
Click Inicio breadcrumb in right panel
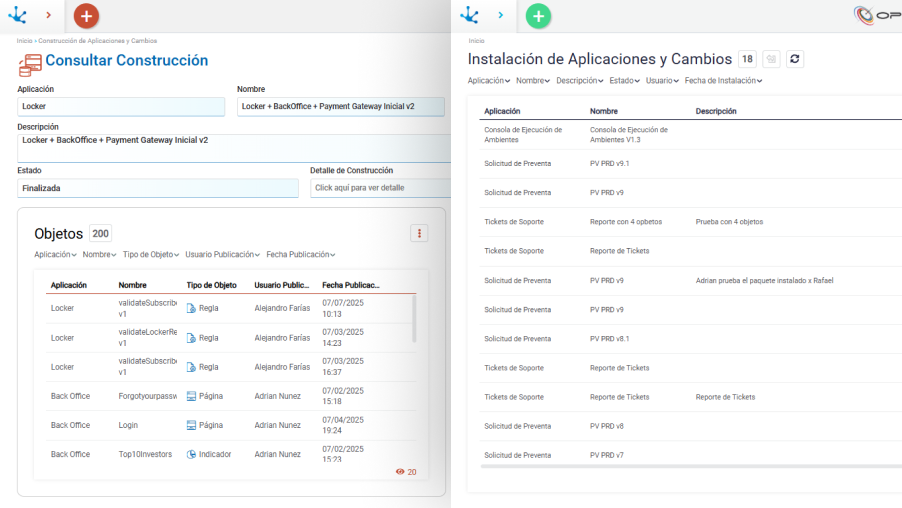[x=476, y=41]
